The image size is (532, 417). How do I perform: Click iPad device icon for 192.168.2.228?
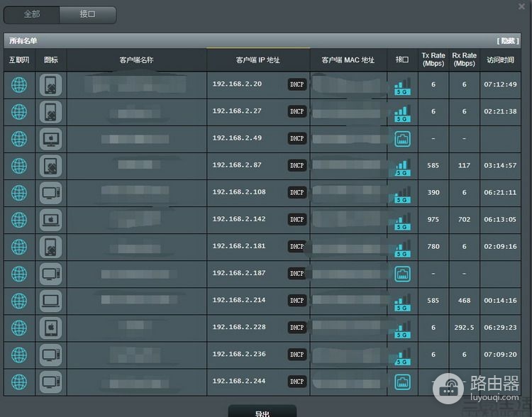click(x=51, y=328)
